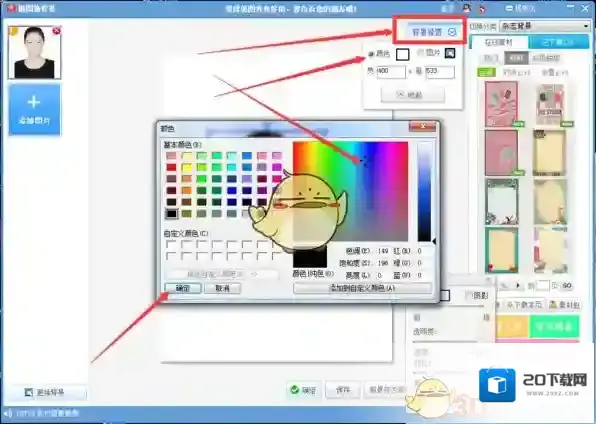Click the skin icon in the title bar
Viewport: 596px width, 424px height.
(482, 8)
